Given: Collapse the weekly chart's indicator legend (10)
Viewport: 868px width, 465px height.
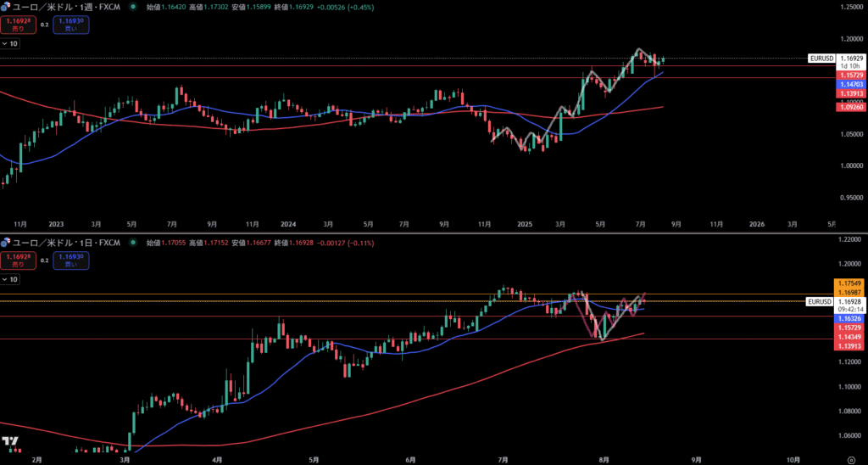Looking at the screenshot, I should pos(10,44).
